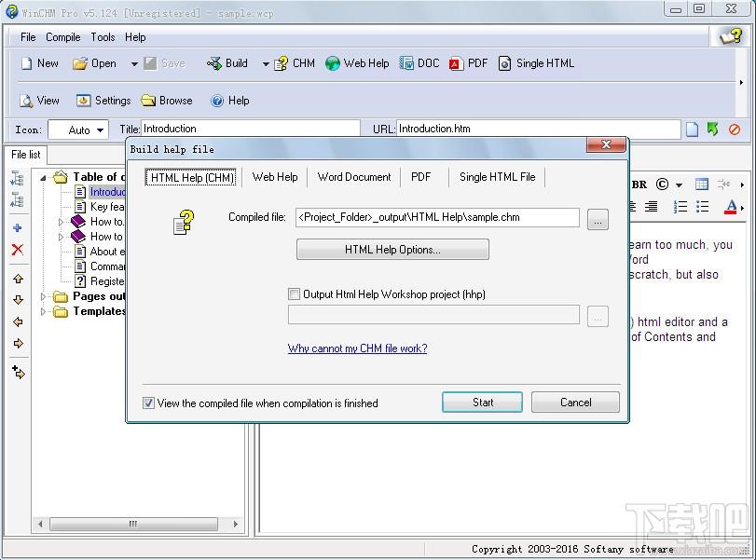Viewport: 756px width, 560px height.
Task: Click the New project toolbar icon
Action: (26, 63)
